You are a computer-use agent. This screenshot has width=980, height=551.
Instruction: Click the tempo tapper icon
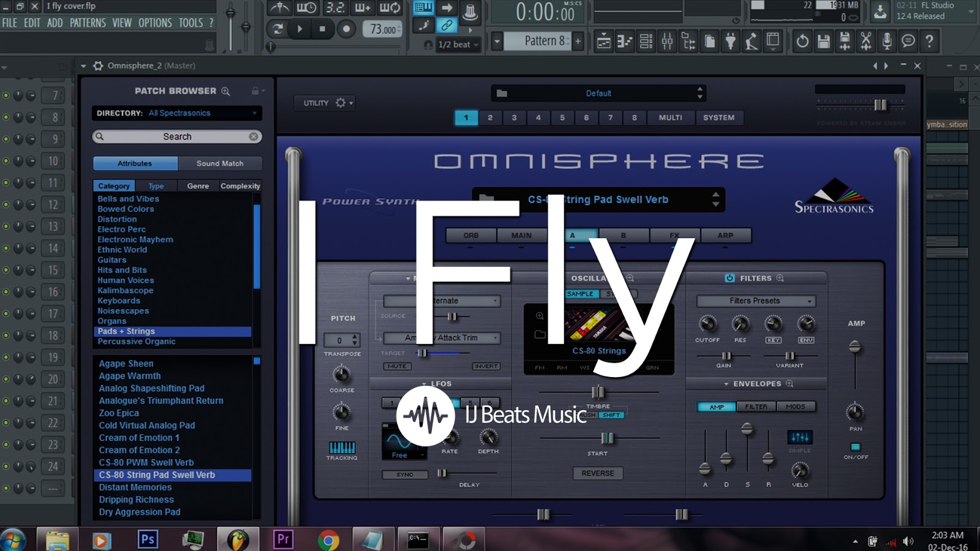(752, 41)
